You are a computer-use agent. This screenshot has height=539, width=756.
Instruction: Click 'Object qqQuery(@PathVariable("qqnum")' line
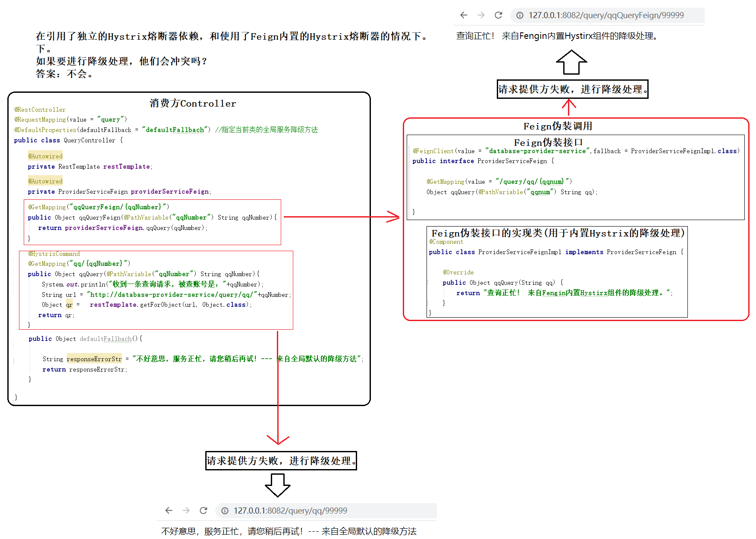(x=512, y=192)
